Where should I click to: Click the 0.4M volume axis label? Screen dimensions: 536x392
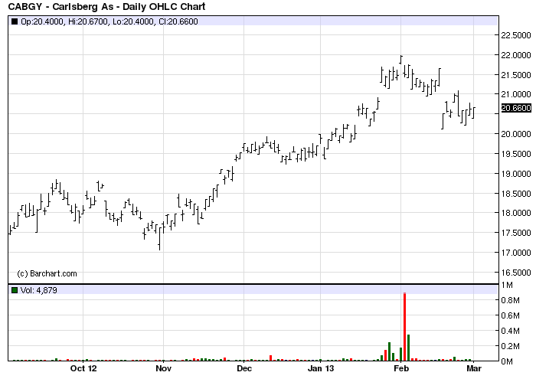510,331
